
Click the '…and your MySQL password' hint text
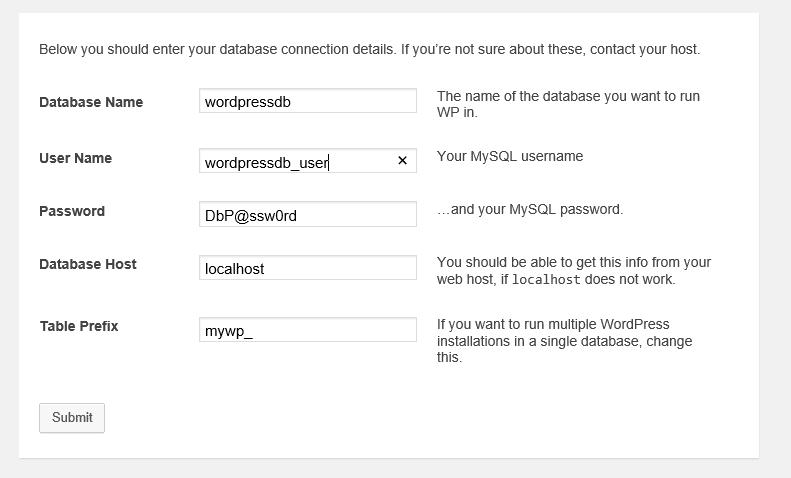pyautogui.click(x=530, y=209)
